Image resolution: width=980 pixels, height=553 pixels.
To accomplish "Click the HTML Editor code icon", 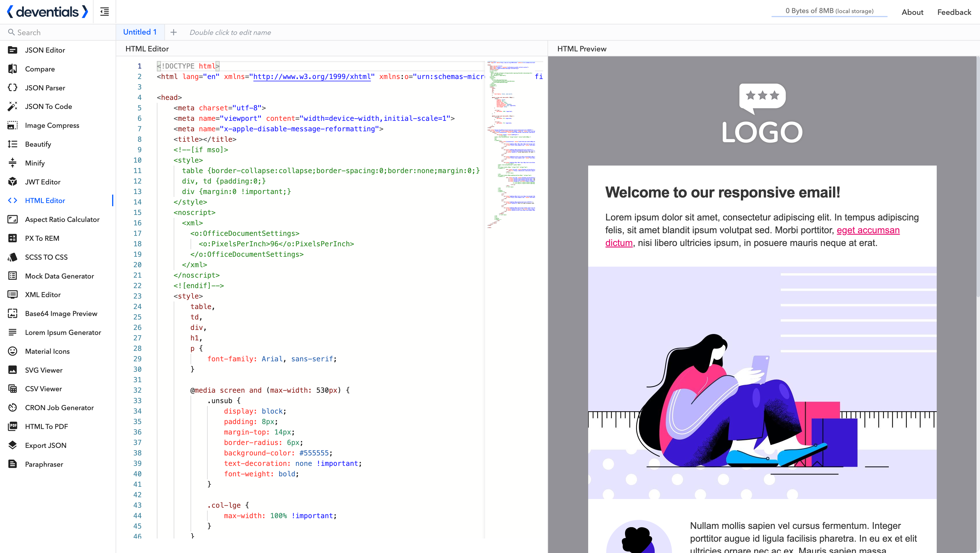I will (12, 200).
